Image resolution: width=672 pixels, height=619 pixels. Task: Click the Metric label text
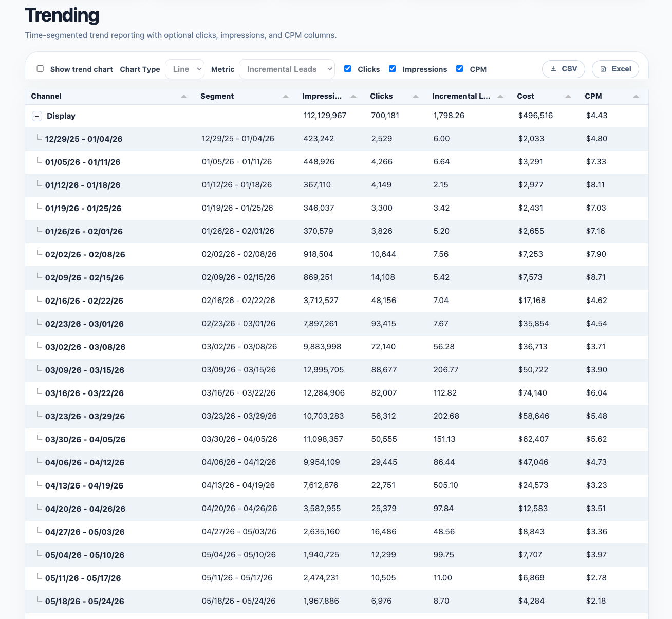(222, 69)
